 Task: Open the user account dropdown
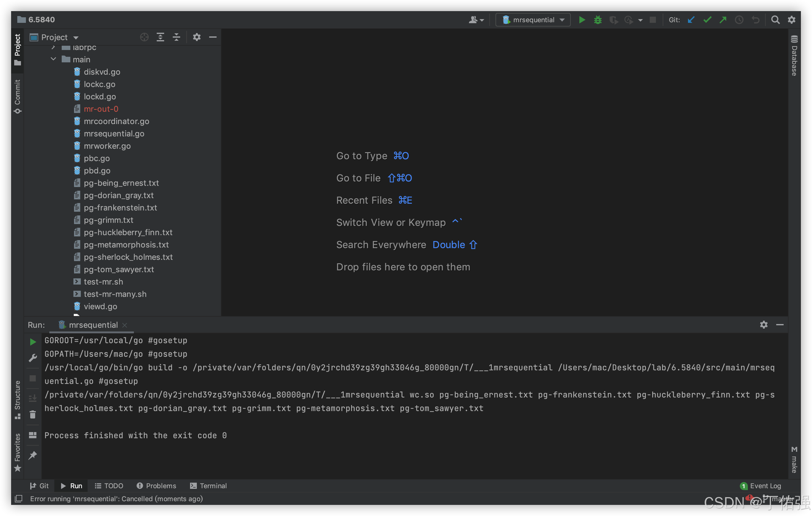pyautogui.click(x=476, y=20)
